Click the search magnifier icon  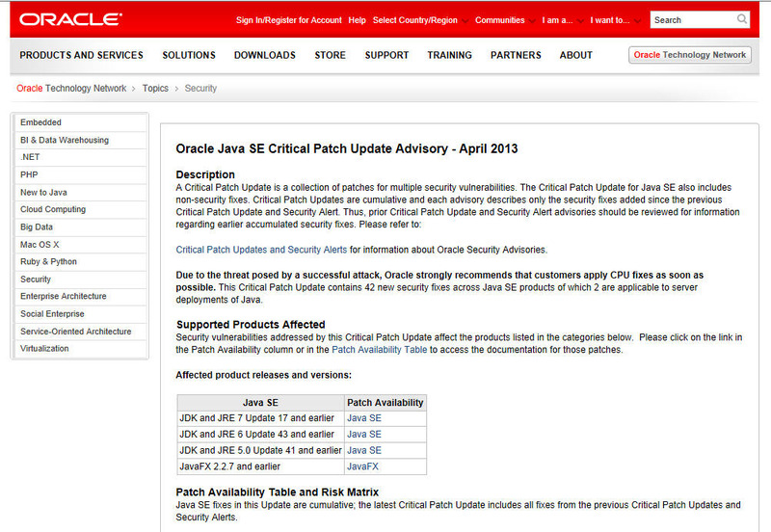click(x=741, y=19)
